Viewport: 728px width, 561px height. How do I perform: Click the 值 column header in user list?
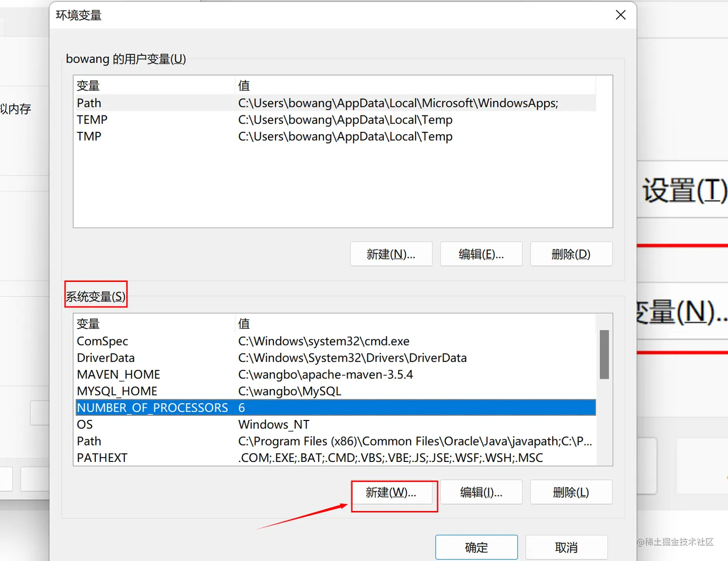click(416, 86)
